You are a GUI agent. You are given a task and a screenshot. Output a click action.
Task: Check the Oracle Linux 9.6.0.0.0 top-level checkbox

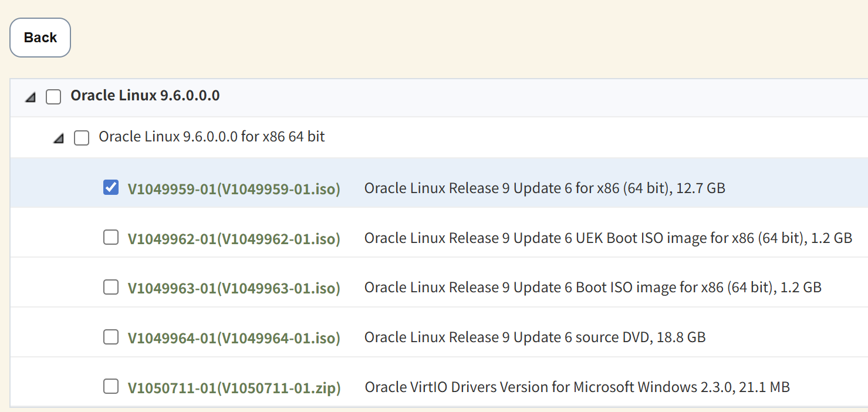click(53, 97)
